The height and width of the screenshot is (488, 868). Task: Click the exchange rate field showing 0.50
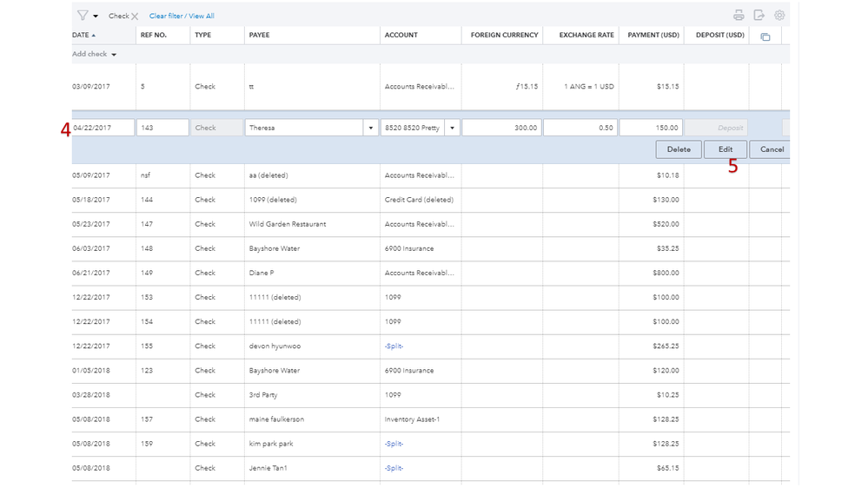point(580,128)
